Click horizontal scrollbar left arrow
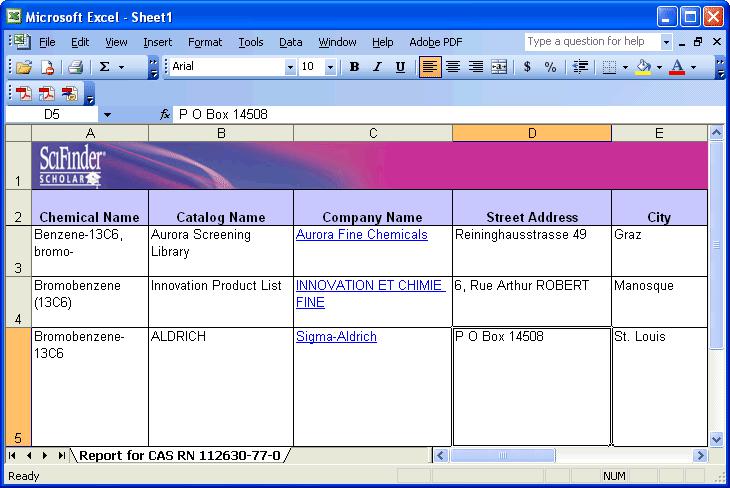Image resolution: width=730 pixels, height=488 pixels. tap(441, 455)
